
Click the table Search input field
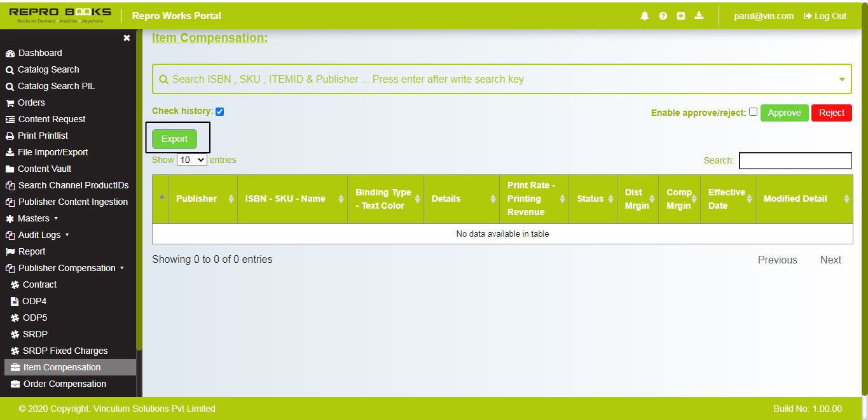[795, 161]
